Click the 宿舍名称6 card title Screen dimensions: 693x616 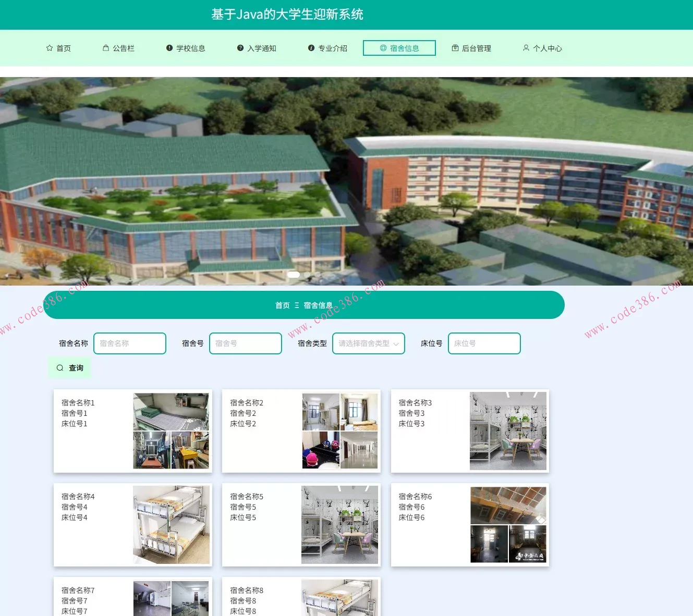coord(415,497)
